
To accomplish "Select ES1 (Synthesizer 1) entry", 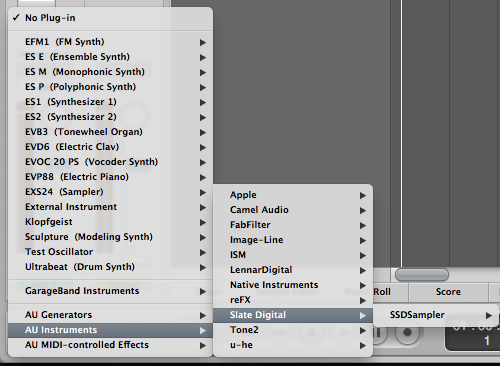I will pos(110,102).
